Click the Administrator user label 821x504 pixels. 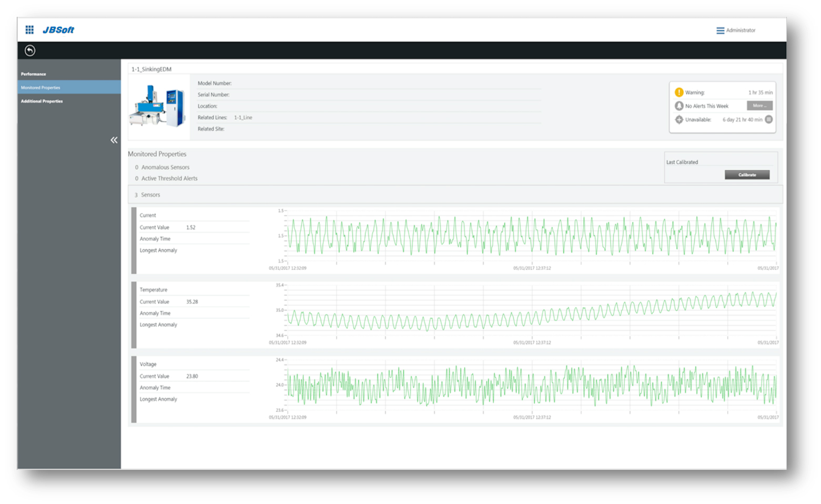(x=741, y=30)
